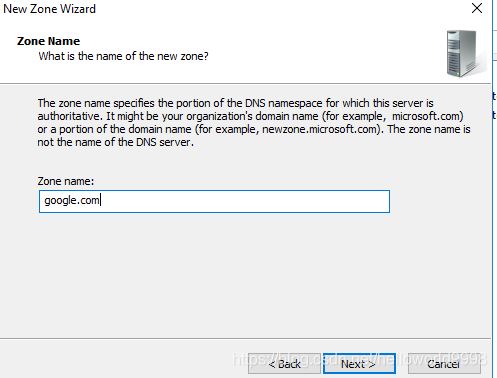Click blank gray area below Zone name field
The width and height of the screenshot is (497, 378).
pyautogui.click(x=233, y=273)
